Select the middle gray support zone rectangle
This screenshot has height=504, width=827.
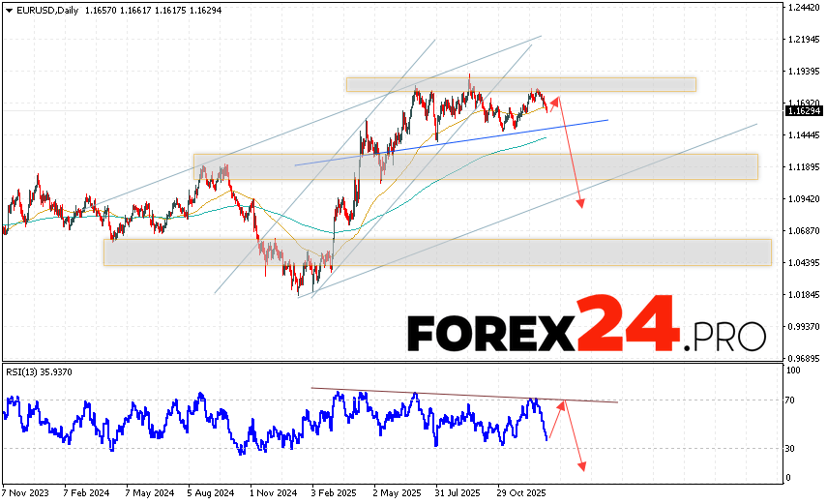point(474,166)
